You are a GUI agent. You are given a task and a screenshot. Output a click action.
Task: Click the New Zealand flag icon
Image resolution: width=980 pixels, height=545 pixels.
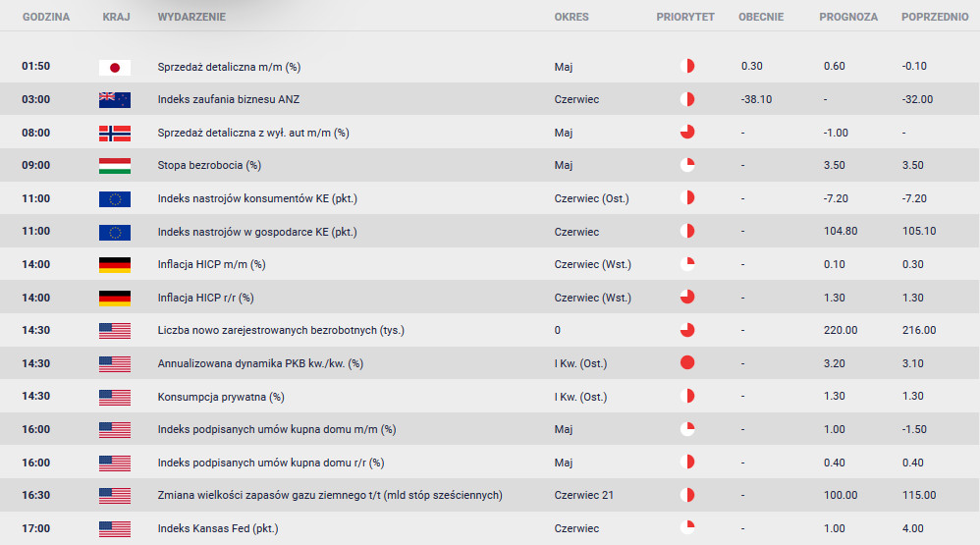coord(115,100)
